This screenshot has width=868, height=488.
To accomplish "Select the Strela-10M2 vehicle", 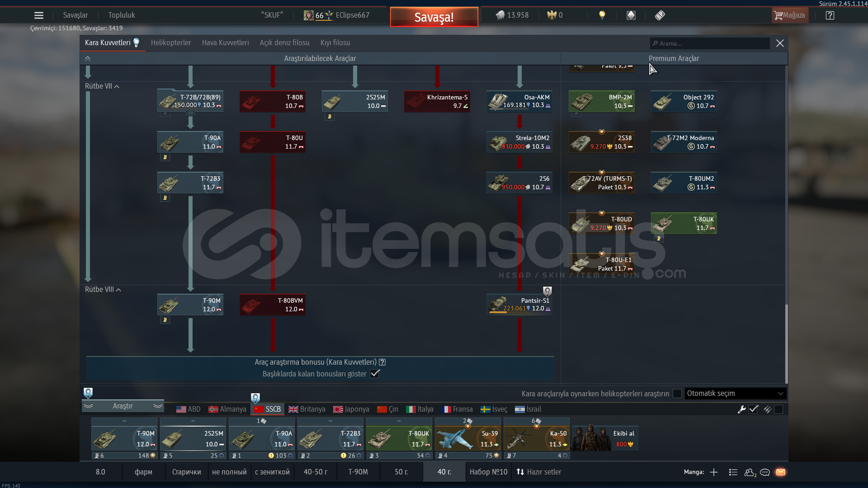I will click(519, 142).
